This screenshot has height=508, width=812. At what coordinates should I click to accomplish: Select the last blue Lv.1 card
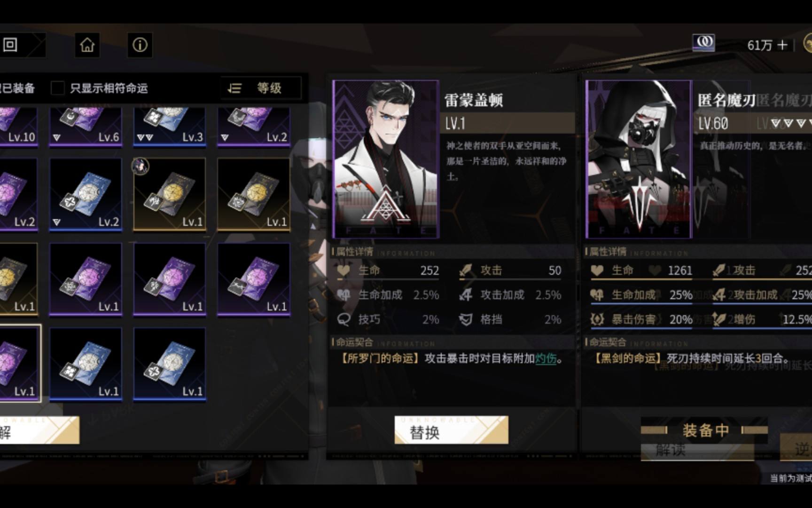170,364
